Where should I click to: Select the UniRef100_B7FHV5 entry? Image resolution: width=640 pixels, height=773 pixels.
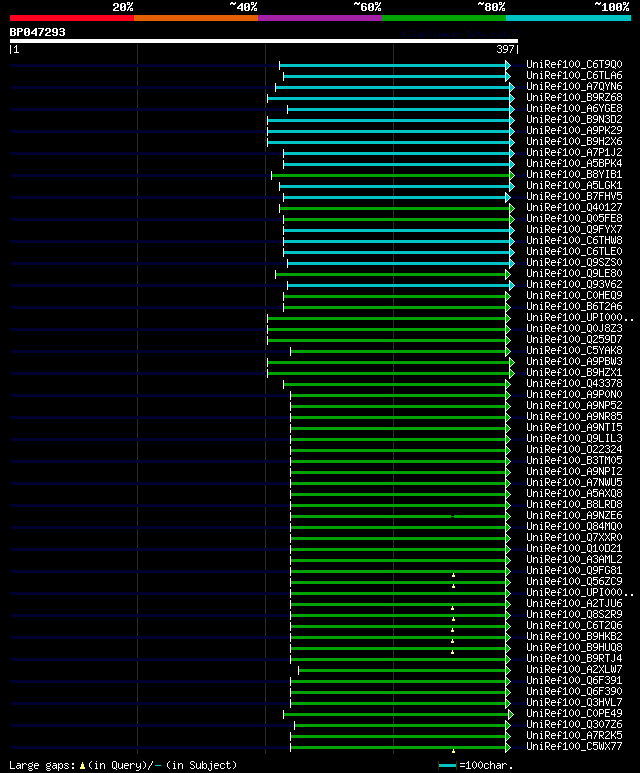(574, 197)
